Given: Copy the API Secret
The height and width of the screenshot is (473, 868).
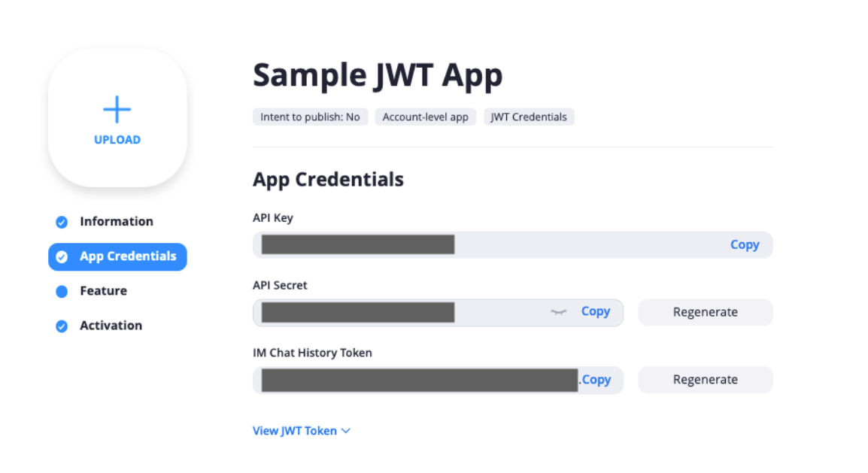Looking at the screenshot, I should pos(596,311).
